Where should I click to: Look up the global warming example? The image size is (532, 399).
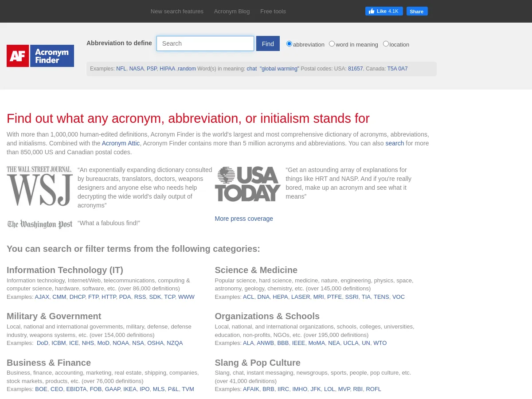(x=279, y=69)
